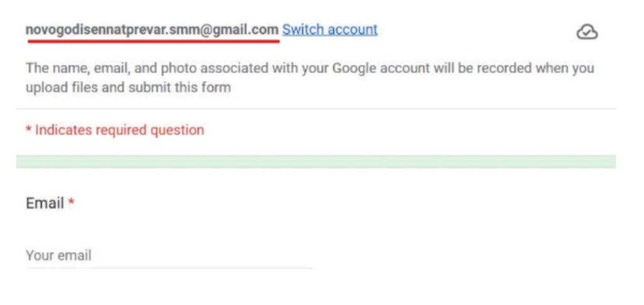Click the underline of the email field
Viewport: 644px width, 305px height.
(x=169, y=268)
